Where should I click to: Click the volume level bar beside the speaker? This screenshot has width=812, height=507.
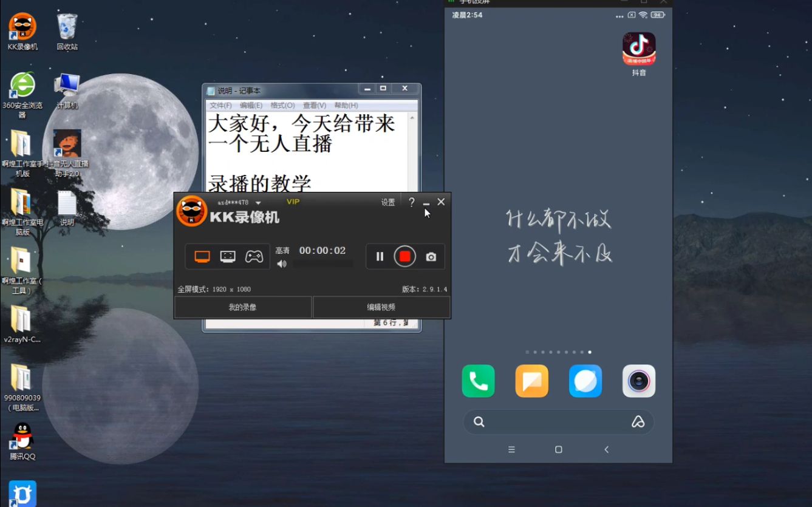323,264
